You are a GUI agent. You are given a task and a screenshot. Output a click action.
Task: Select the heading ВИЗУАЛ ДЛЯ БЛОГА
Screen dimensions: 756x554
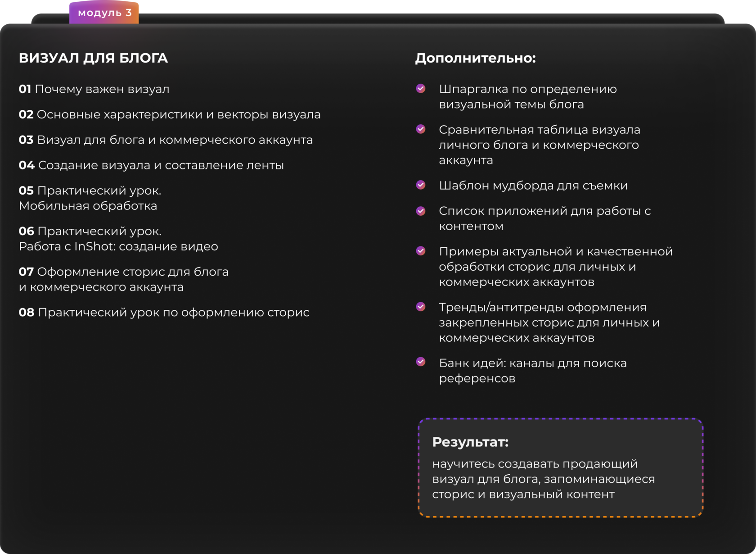(x=93, y=58)
